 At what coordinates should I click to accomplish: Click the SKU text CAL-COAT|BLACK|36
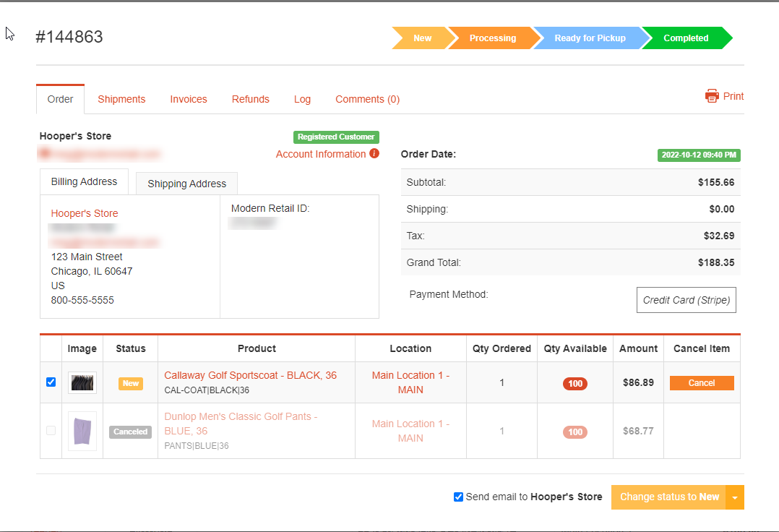pos(207,390)
